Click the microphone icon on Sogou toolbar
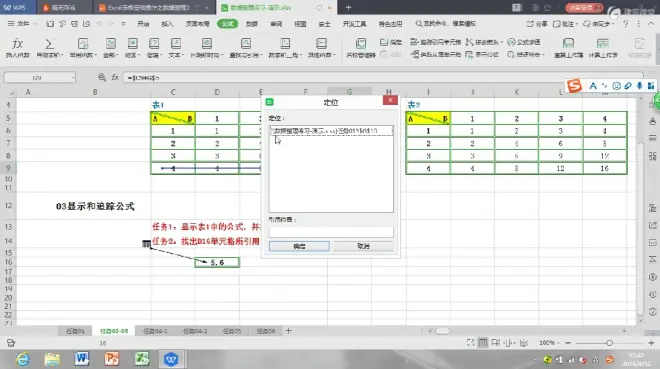 coord(639,86)
